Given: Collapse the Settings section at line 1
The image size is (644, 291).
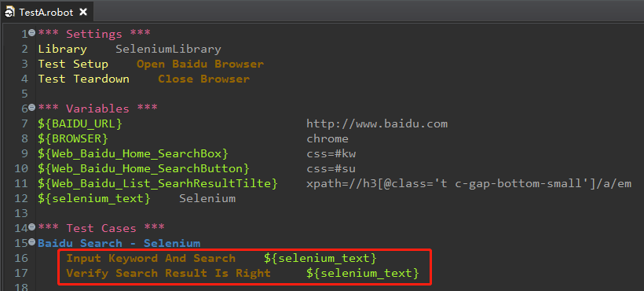Looking at the screenshot, I should click(32, 33).
